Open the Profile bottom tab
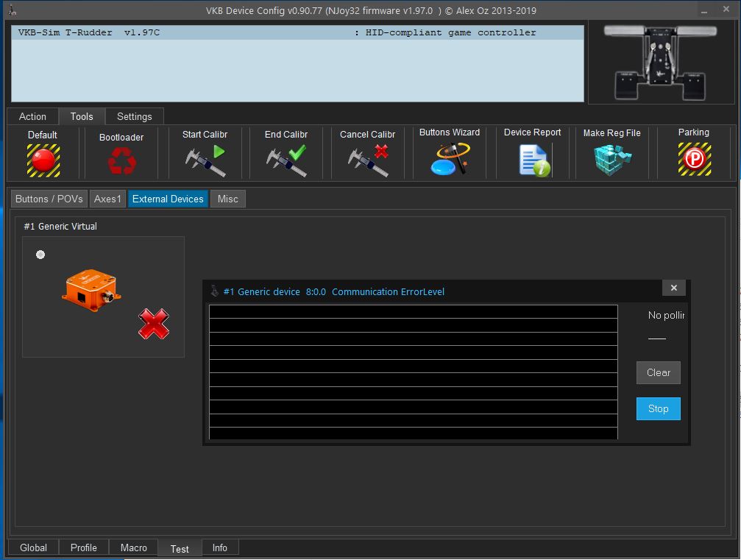Screen dimensions: 741x560 coord(84,547)
